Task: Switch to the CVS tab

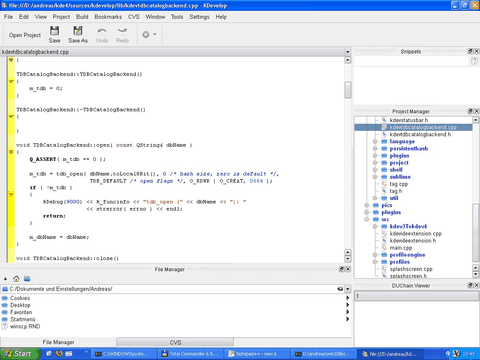Action: coord(175,342)
